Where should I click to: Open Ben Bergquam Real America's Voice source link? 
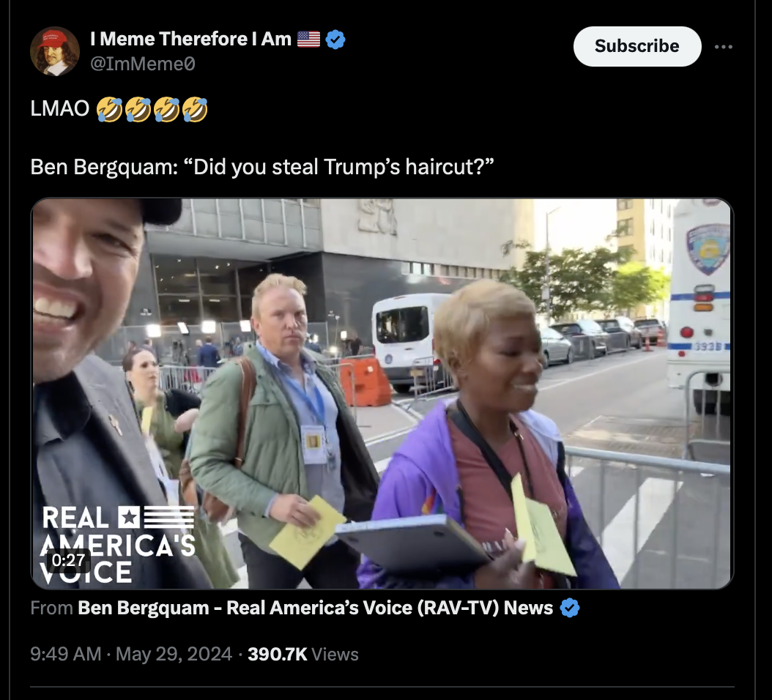point(315,608)
